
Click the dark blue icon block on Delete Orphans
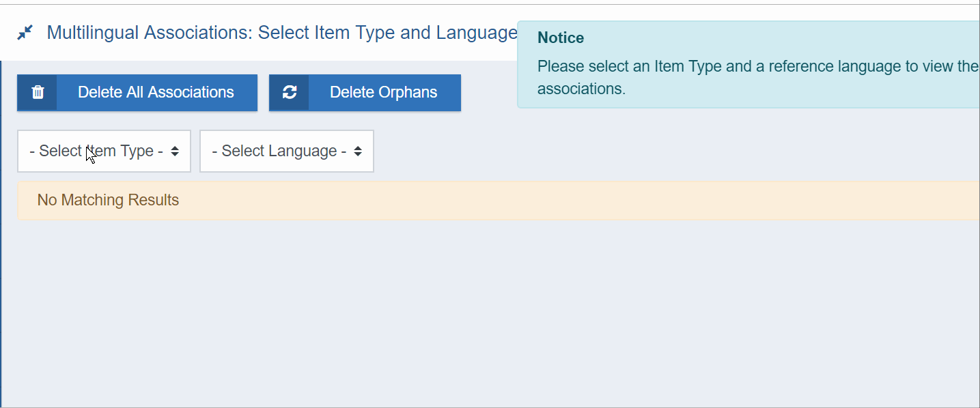point(289,92)
